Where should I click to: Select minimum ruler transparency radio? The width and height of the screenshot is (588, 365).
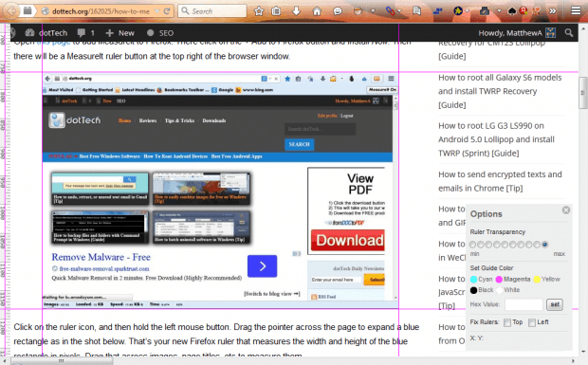tap(472, 245)
